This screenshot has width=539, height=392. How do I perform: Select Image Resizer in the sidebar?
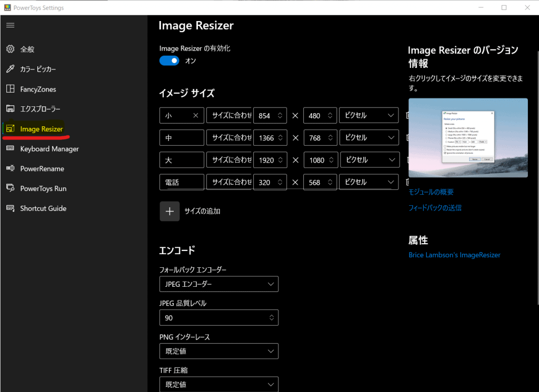[x=42, y=129]
